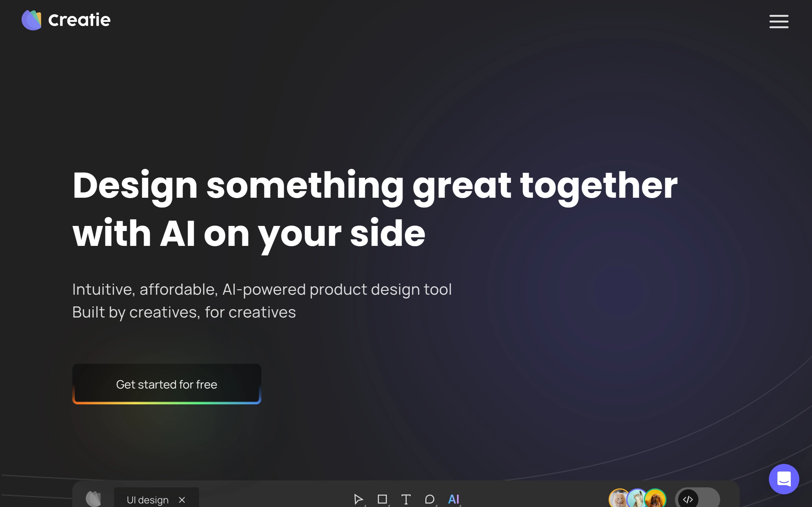Click the Creatie logo
812x507 pixels.
[31, 20]
